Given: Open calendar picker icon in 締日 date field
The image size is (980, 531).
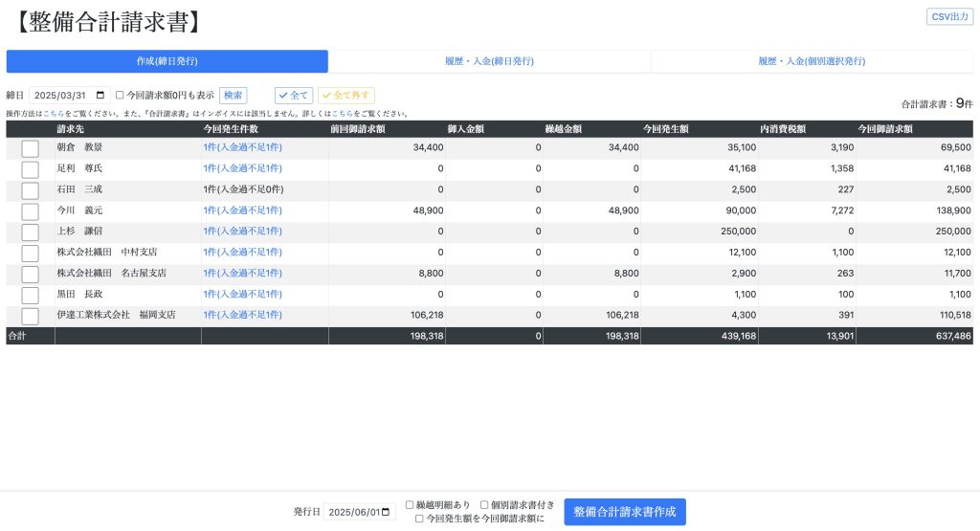Looking at the screenshot, I should 102,96.
